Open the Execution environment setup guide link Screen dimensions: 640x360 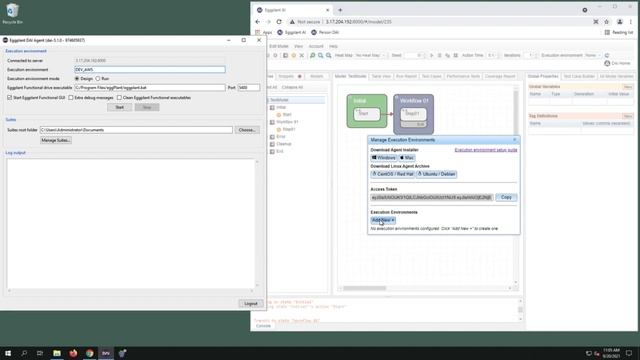pos(486,150)
